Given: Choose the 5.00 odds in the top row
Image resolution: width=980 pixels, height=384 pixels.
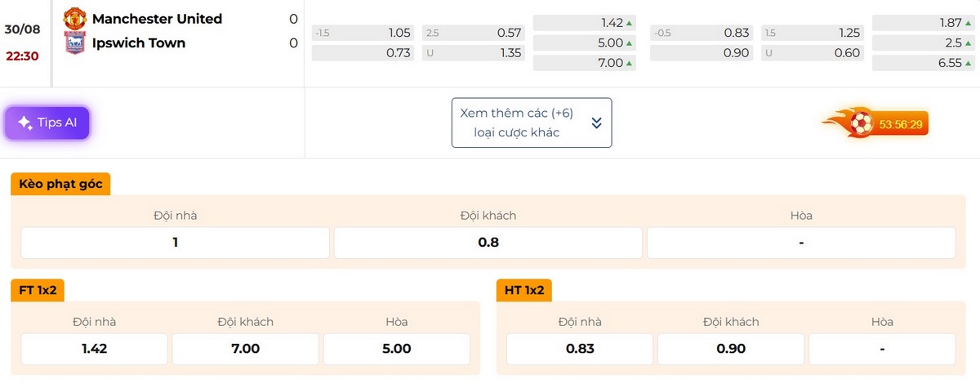Looking at the screenshot, I should (x=584, y=42).
